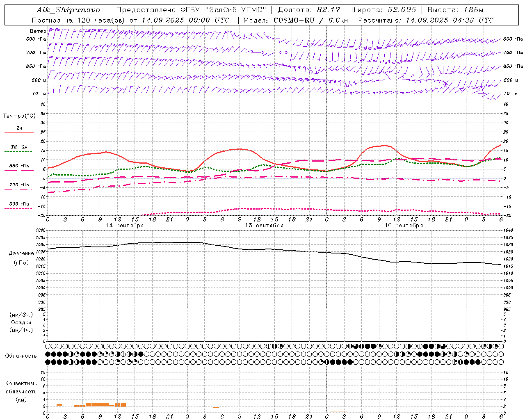The image size is (525, 420).
Task: Click the forecast start time 14.09.2025 00:00 UTC
Action: 185,20
